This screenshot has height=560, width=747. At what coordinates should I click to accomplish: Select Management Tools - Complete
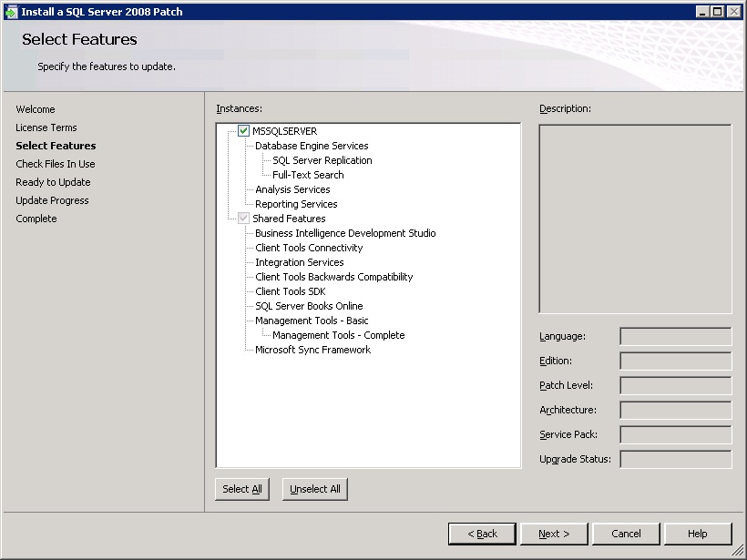[x=338, y=335]
